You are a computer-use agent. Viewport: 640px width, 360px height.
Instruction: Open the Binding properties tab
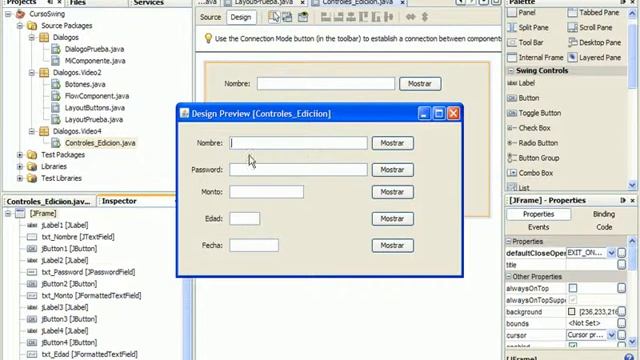tap(604, 214)
